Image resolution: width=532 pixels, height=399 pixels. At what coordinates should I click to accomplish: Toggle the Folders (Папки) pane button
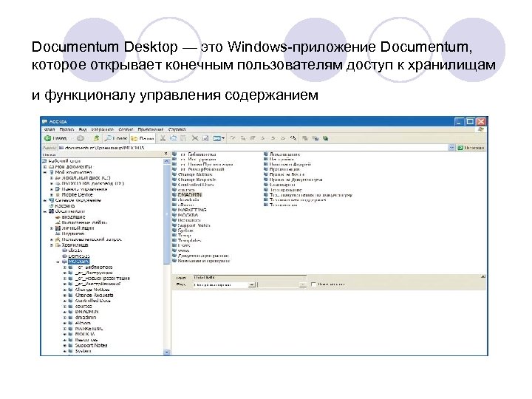point(143,138)
